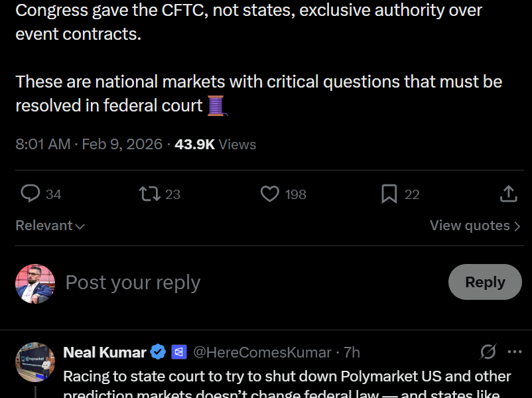The height and width of the screenshot is (398, 532).
Task: Like the post with heart icon
Action: [269, 194]
